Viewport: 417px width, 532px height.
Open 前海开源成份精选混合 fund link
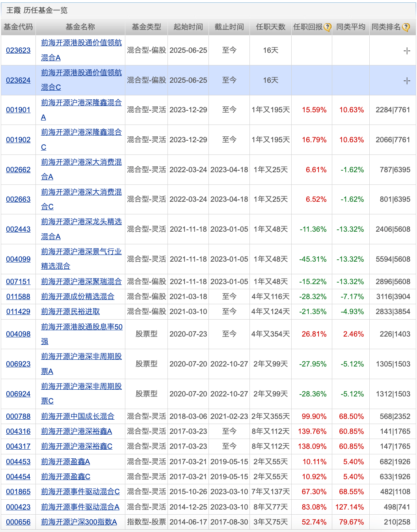click(78, 296)
